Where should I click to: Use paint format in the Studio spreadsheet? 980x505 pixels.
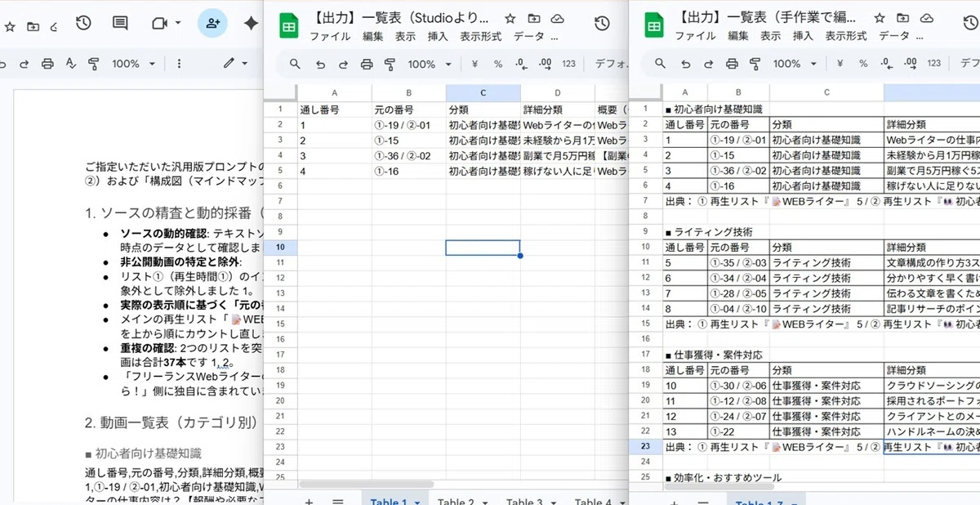pyautogui.click(x=390, y=64)
